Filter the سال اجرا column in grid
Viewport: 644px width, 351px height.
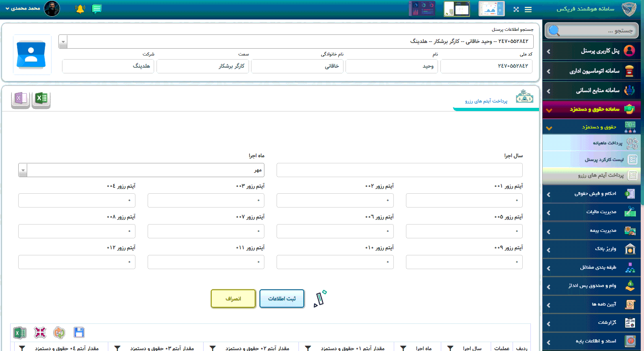tap(450, 348)
